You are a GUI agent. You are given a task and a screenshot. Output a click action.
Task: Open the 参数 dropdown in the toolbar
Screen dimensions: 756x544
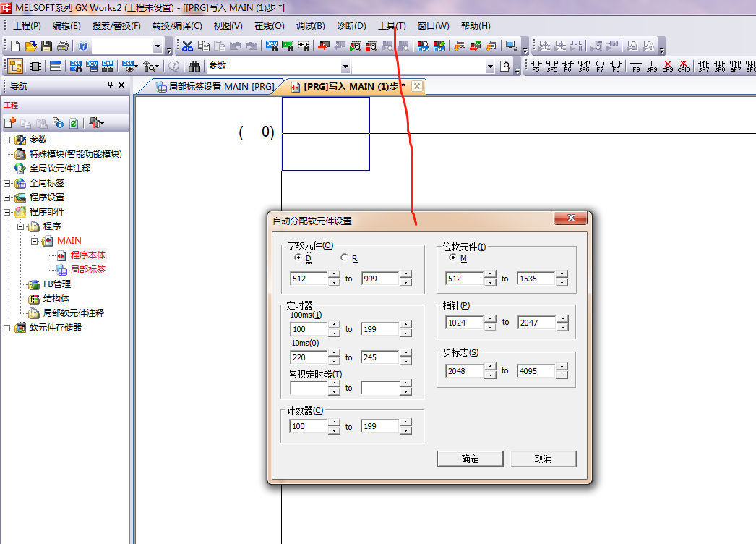coord(345,67)
